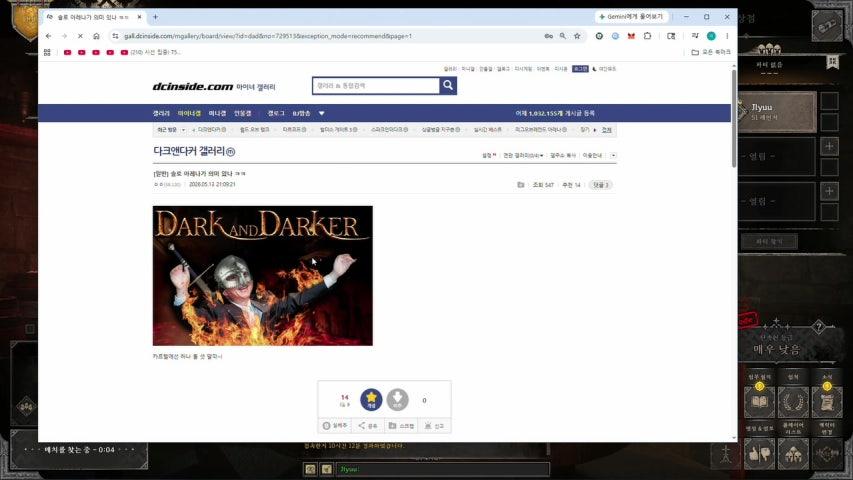Expand the white down-arrow in blue nav bar

[322, 113]
